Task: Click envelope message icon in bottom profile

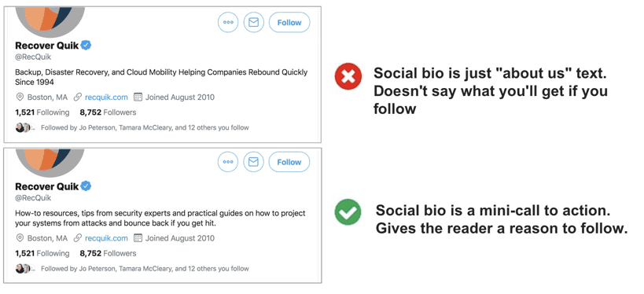Action: click(253, 162)
